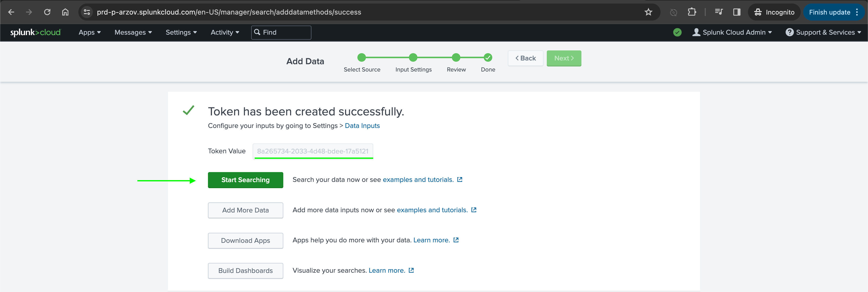Reload the page with the refresh icon
This screenshot has height=292, width=868.
pos(47,12)
